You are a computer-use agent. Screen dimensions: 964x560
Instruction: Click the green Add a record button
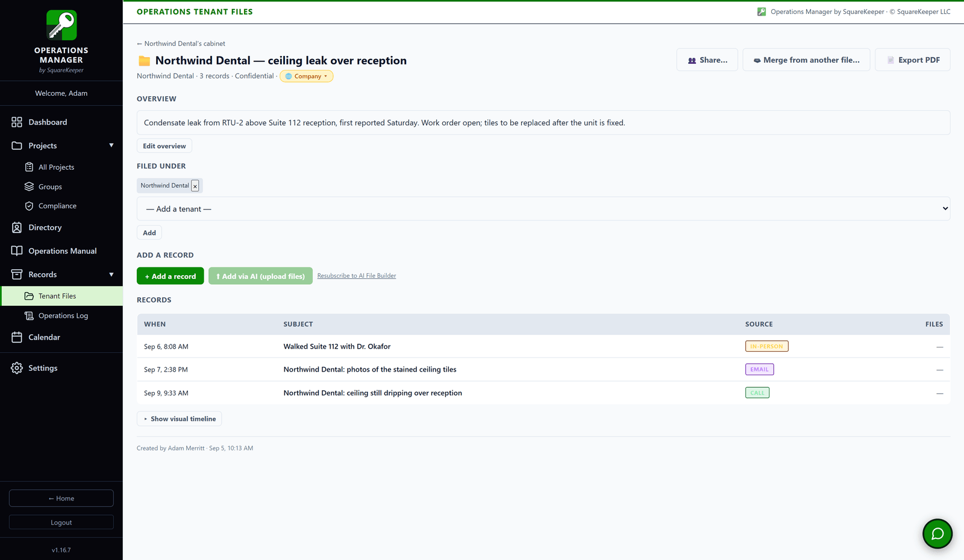(171, 276)
